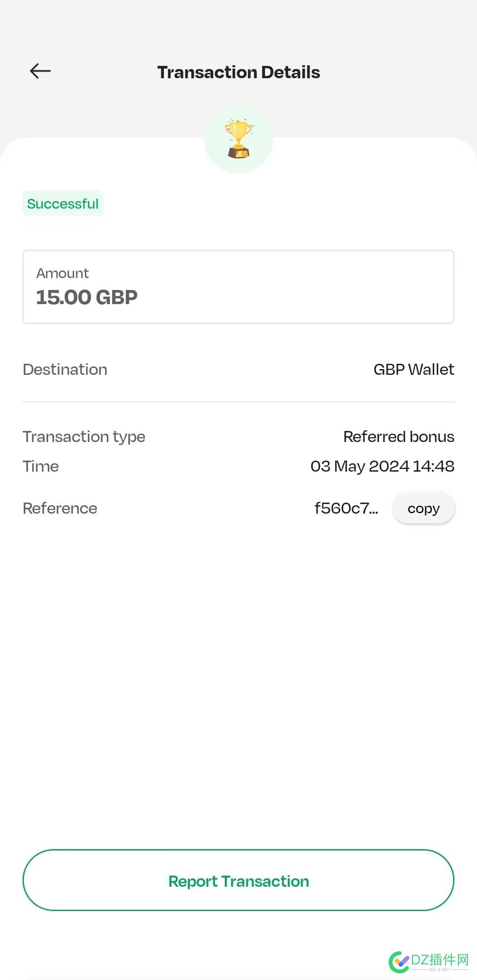Tap the Reference label

click(60, 508)
